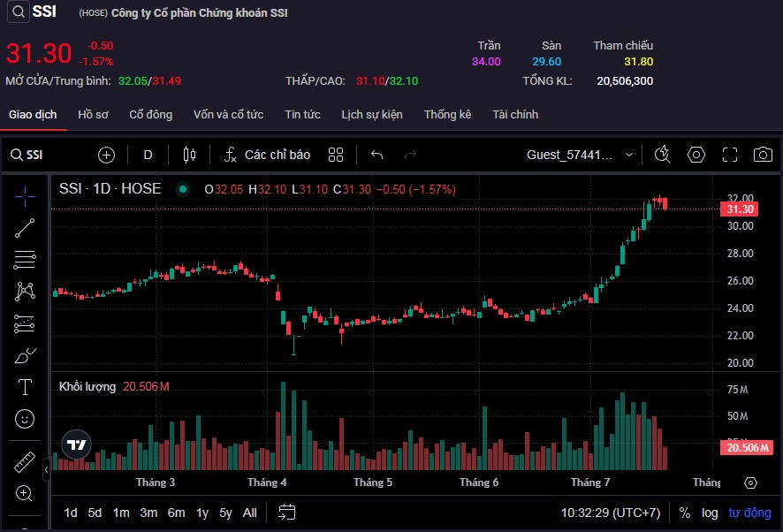Open fullscreen chart mode
Screen dimensions: 783x532
[729, 155]
